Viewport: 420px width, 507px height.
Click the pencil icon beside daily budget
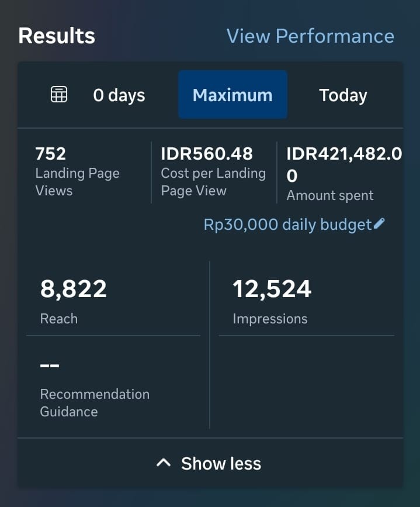[379, 223]
